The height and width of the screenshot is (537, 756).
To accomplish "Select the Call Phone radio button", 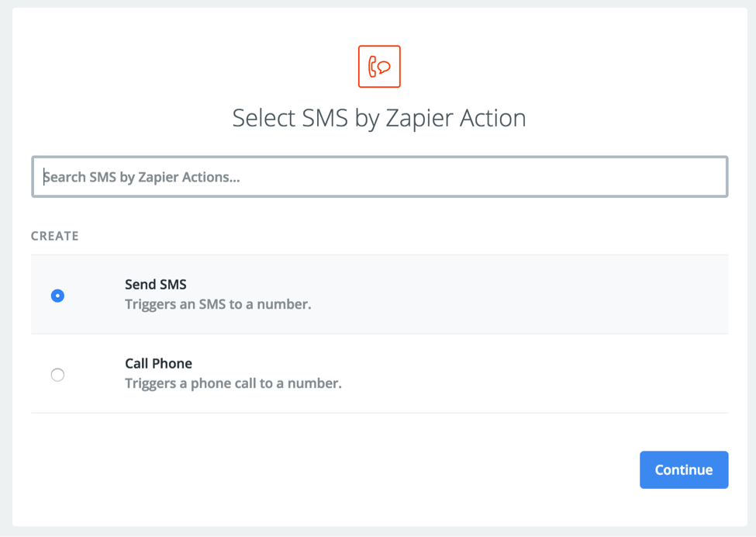I will (57, 374).
